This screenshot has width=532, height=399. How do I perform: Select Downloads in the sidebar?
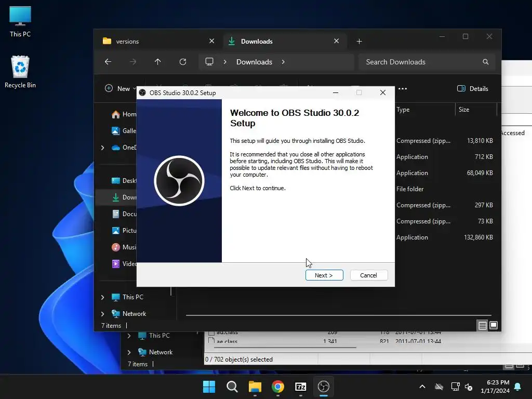124,197
